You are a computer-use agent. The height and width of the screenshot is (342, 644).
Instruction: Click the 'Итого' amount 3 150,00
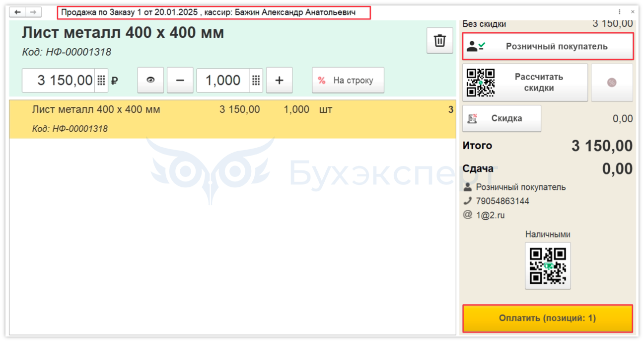click(602, 146)
